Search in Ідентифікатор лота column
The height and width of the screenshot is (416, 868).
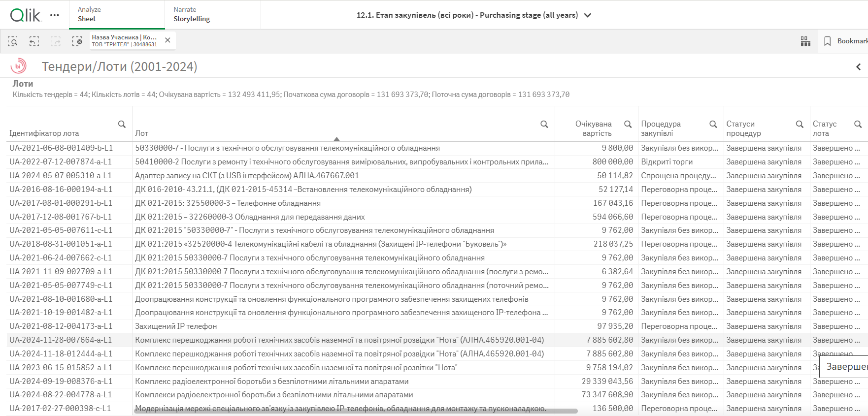[122, 124]
